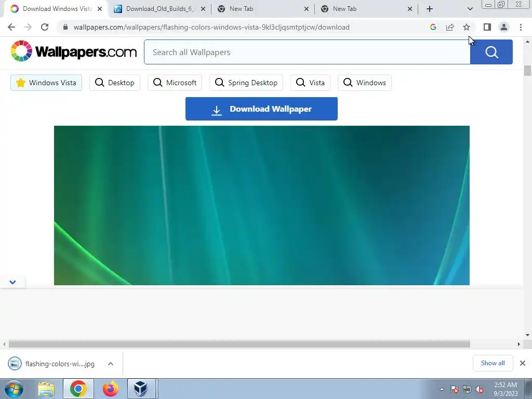
Task: Share this page using the share icon
Action: coord(450,27)
